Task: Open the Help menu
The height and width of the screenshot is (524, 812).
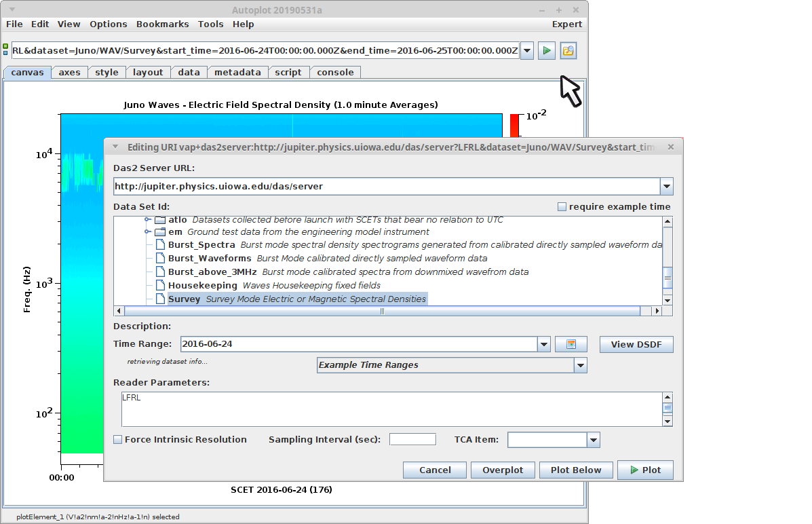Action: pos(244,24)
